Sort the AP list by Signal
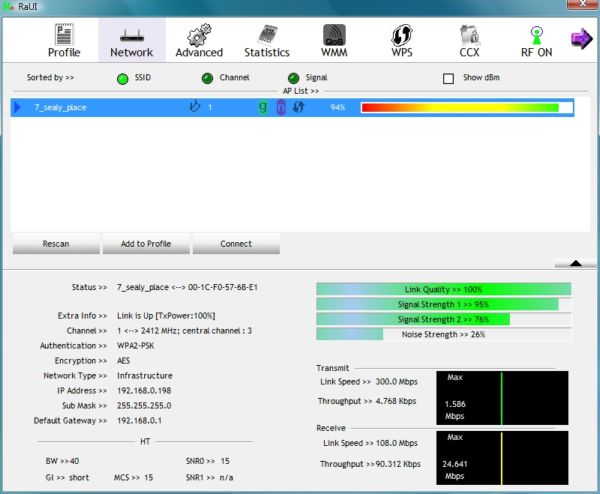 [x=293, y=78]
